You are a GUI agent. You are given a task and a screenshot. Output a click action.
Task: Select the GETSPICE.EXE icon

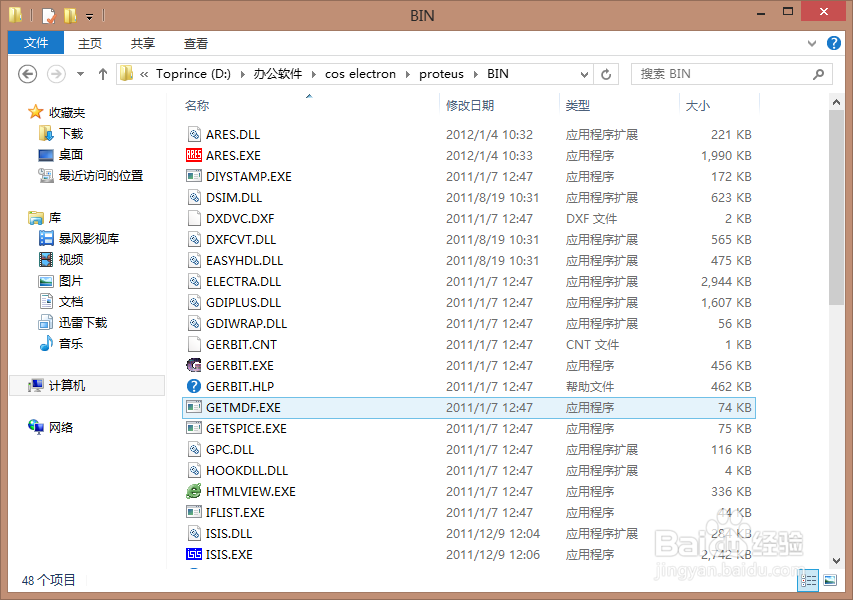194,429
